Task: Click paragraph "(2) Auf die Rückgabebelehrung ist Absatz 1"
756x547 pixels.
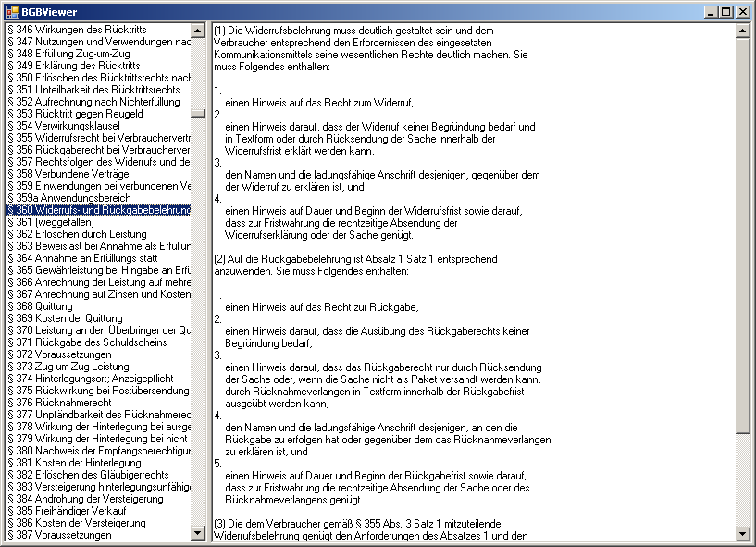Action: pos(355,266)
